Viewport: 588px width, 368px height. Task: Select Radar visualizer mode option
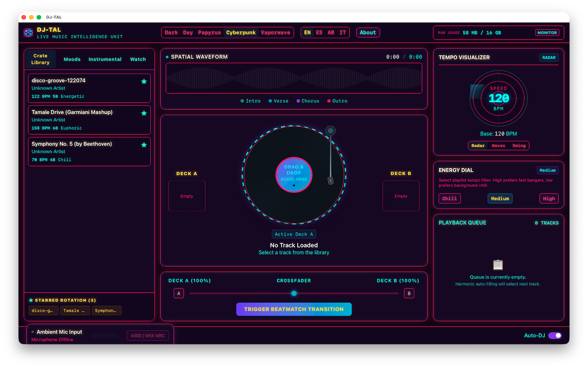click(478, 146)
